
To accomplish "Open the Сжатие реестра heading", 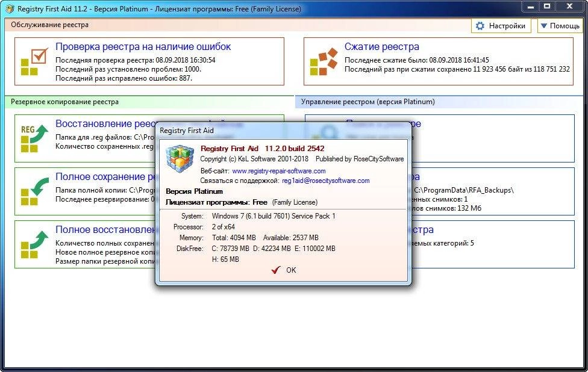I will 382,47.
